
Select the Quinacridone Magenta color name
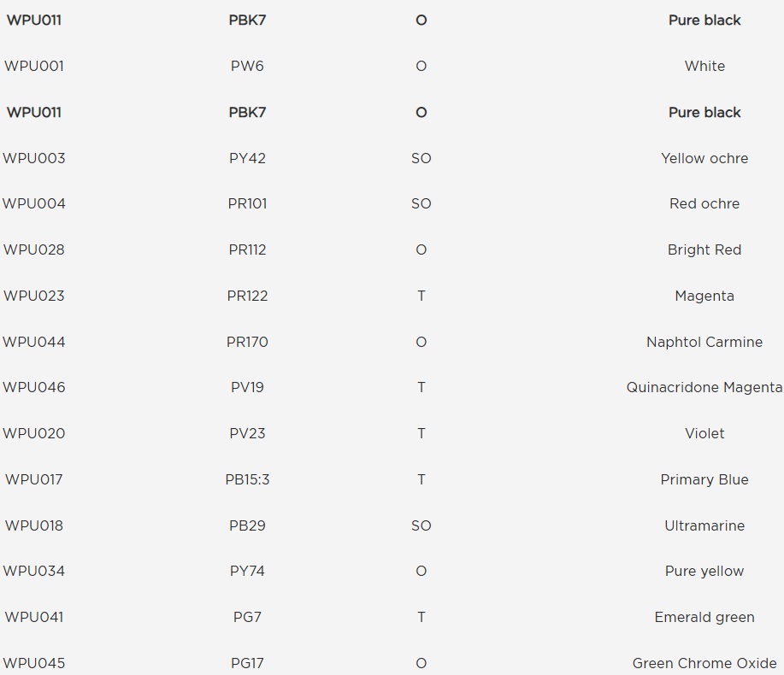pyautogui.click(x=704, y=387)
